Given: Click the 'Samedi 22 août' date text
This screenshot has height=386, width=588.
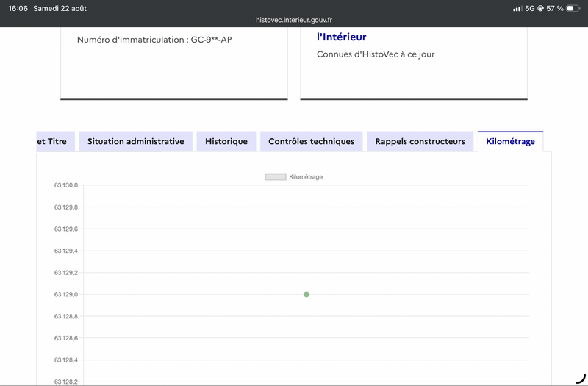Looking at the screenshot, I should coord(60,8).
